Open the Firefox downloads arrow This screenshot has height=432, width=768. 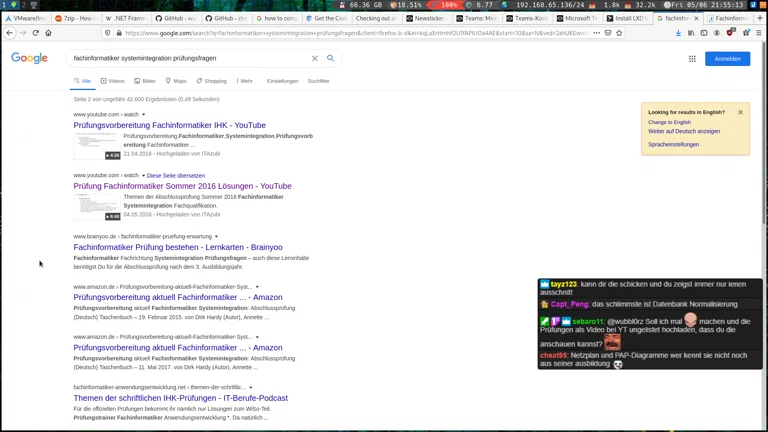[678, 33]
